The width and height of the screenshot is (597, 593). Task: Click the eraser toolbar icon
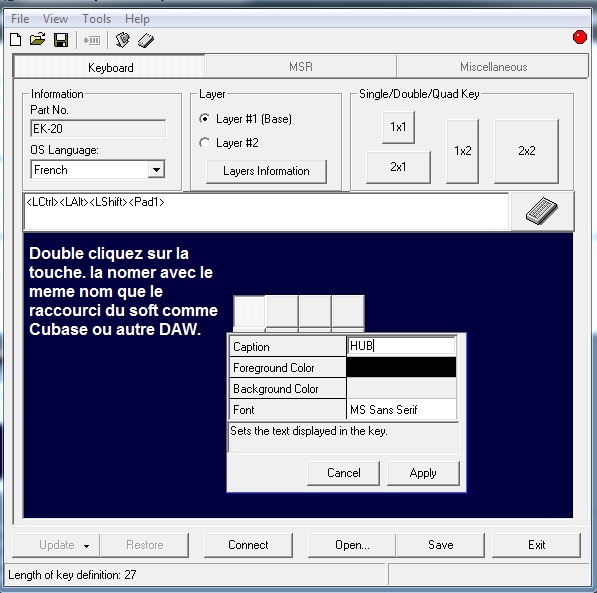pyautogui.click(x=146, y=40)
